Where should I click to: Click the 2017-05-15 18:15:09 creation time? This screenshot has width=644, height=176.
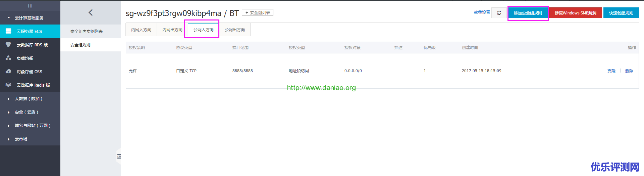tap(482, 71)
